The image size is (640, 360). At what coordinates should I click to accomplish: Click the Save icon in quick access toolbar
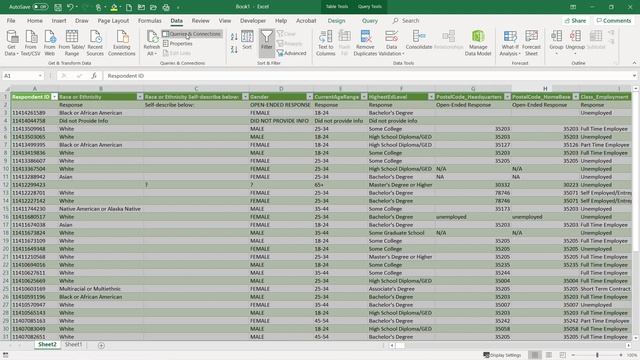58,7
